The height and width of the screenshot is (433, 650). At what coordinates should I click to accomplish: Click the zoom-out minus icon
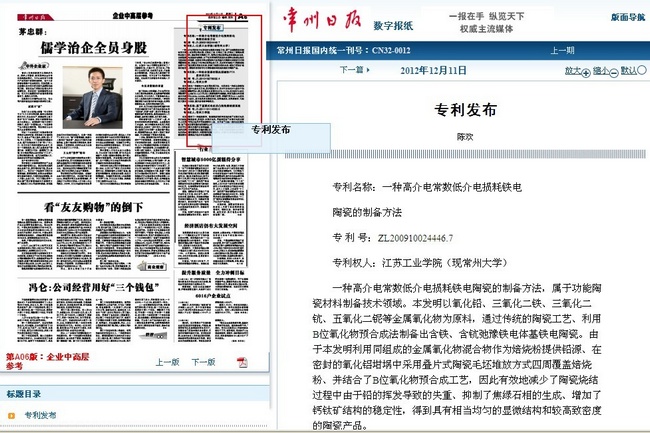click(x=614, y=71)
